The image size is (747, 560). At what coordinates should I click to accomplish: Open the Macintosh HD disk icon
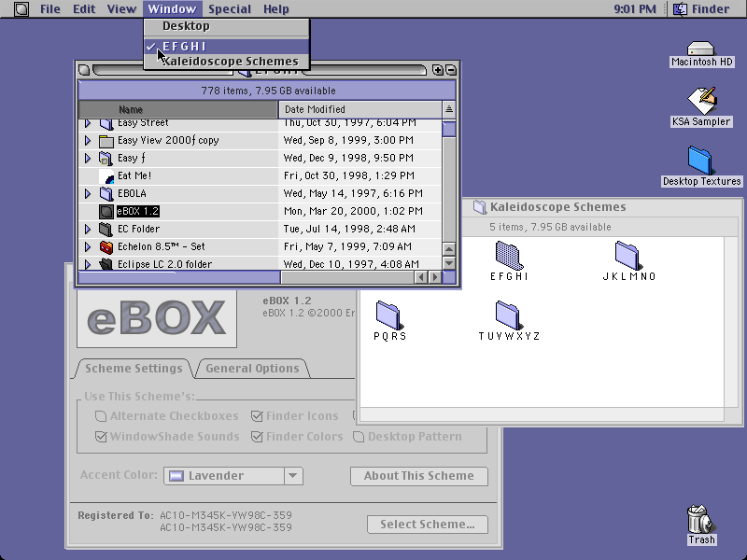click(701, 49)
